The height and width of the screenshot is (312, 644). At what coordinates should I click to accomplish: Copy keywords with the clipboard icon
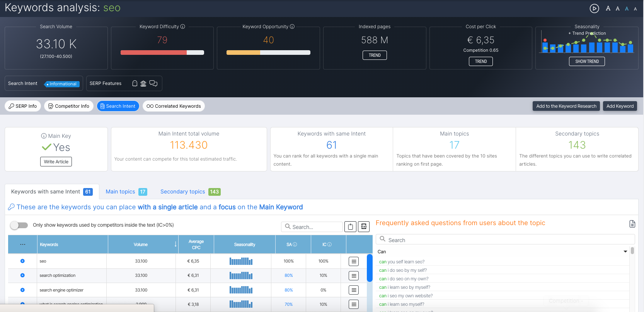(350, 227)
